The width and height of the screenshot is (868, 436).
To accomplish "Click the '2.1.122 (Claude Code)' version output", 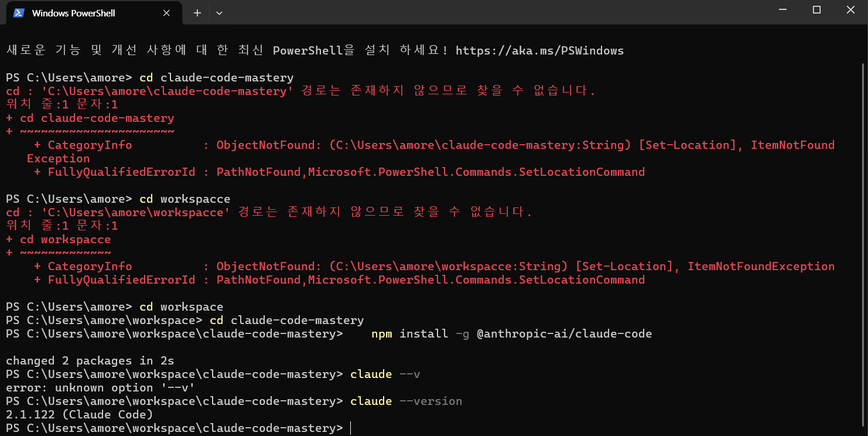I will click(79, 414).
